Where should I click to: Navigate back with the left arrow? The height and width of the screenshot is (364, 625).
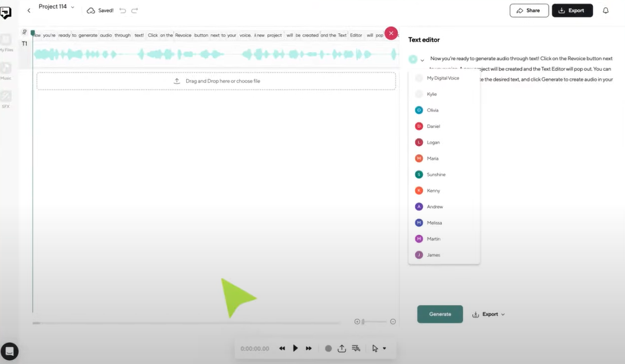click(29, 10)
